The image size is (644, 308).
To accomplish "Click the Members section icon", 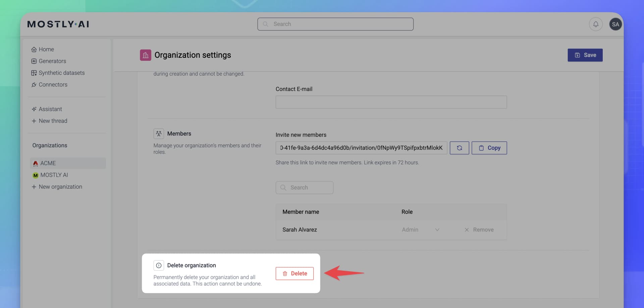I will point(159,134).
